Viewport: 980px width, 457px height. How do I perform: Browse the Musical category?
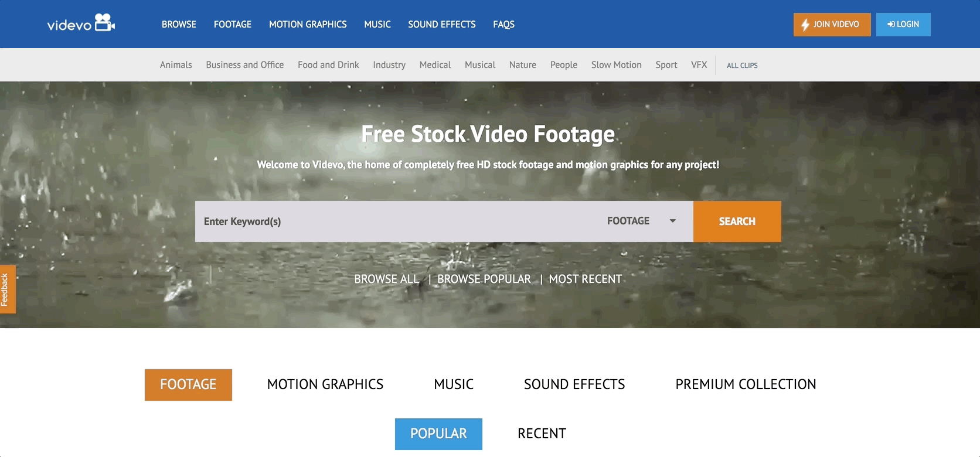[480, 64]
